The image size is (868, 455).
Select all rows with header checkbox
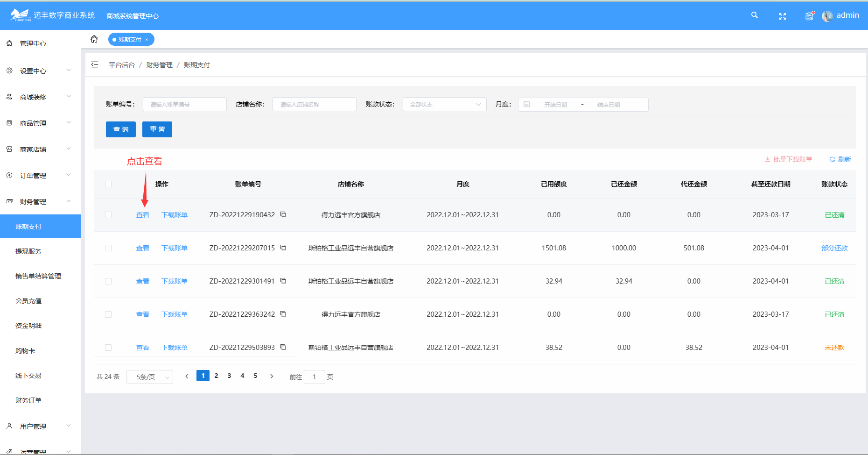click(108, 184)
